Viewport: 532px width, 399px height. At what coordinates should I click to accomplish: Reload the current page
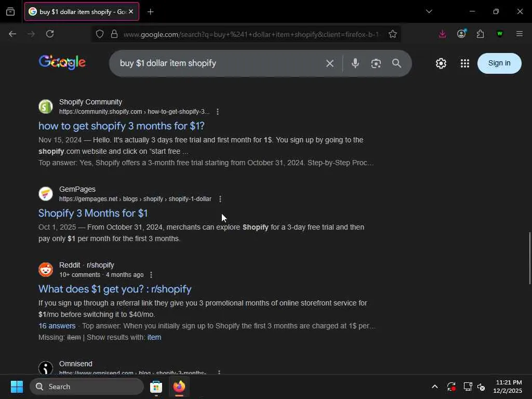tap(50, 34)
